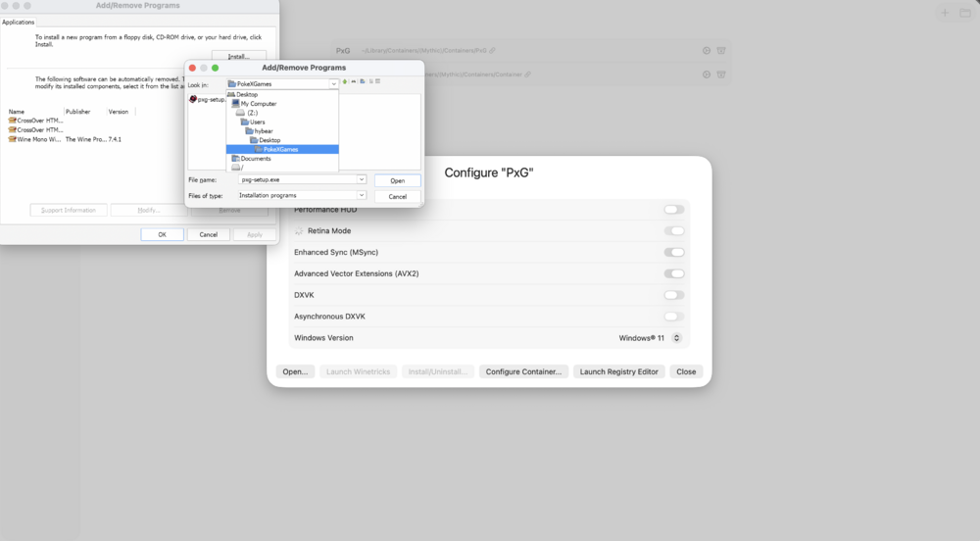
Task: Disable Enhanced Sync (MSync) switch
Action: click(674, 253)
